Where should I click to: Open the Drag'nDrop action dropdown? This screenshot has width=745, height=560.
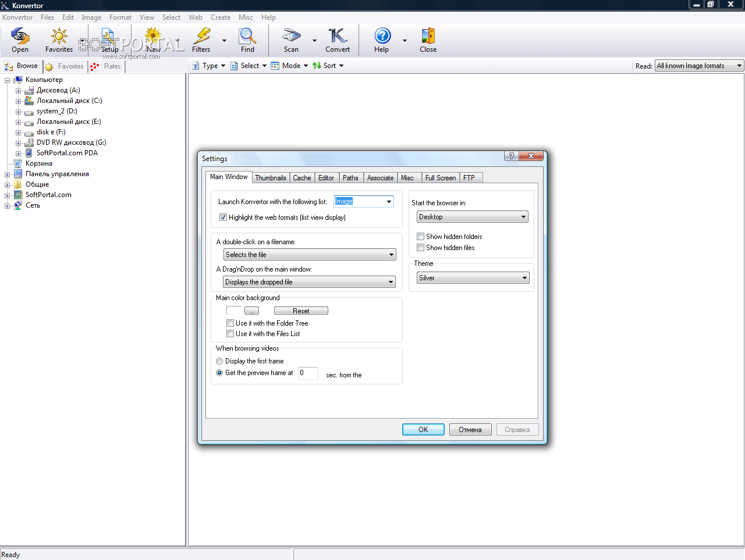(310, 282)
